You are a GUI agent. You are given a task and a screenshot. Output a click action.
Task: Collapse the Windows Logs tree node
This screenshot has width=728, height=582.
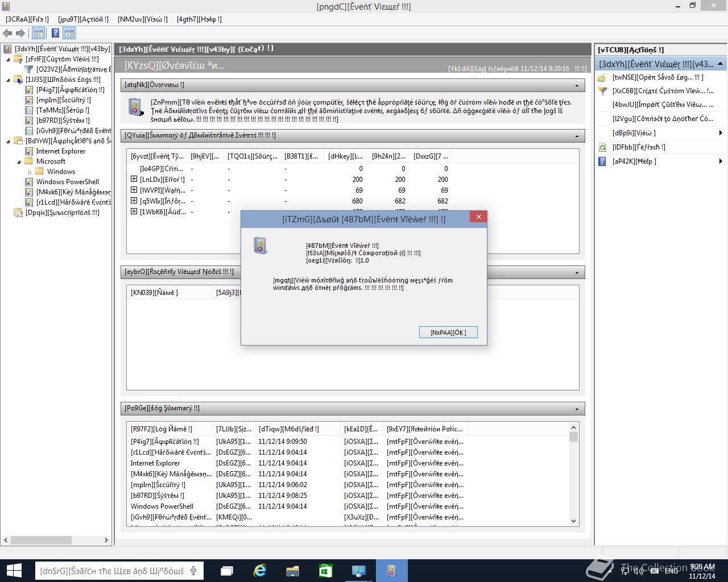pyautogui.click(x=9, y=80)
